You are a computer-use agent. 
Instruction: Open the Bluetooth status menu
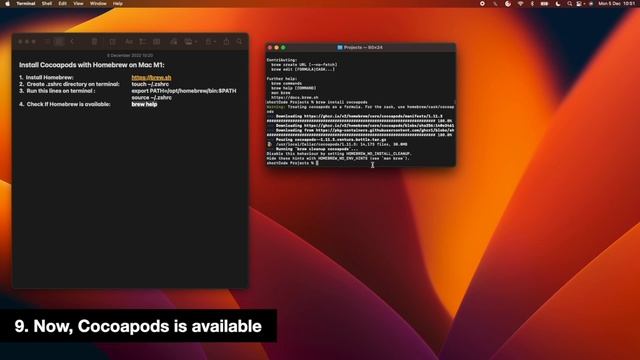[x=532, y=3]
